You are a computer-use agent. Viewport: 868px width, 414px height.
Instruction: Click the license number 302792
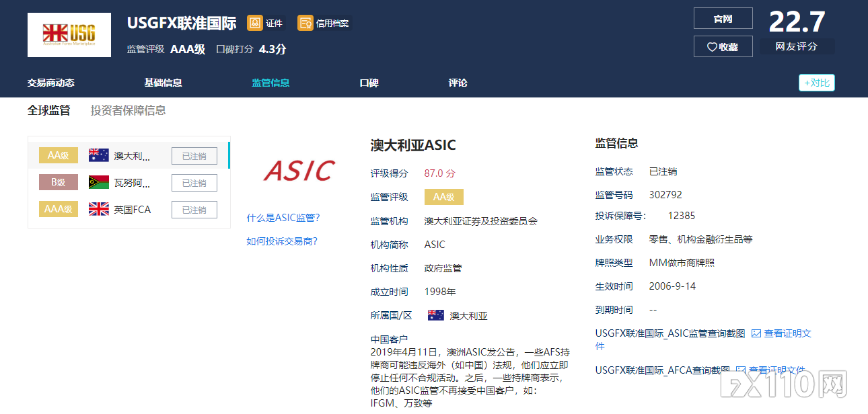[665, 195]
